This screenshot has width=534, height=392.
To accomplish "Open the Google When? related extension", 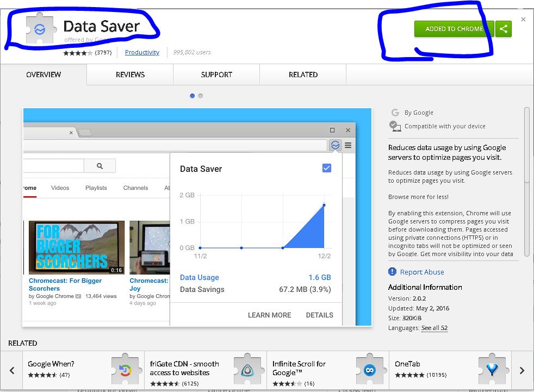I will (83, 370).
